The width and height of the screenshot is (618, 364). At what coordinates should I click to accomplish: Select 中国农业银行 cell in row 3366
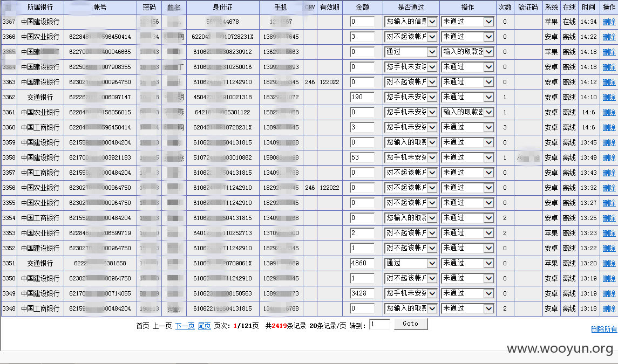40,37
